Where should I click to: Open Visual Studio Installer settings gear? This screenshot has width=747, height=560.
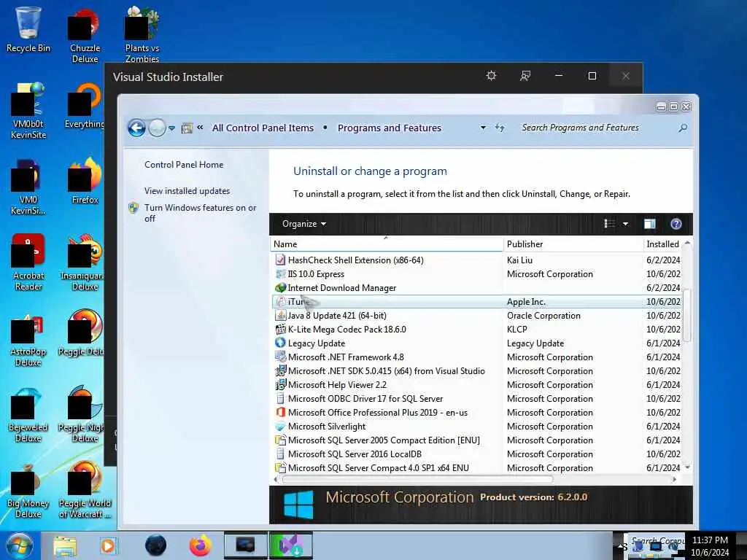click(491, 76)
